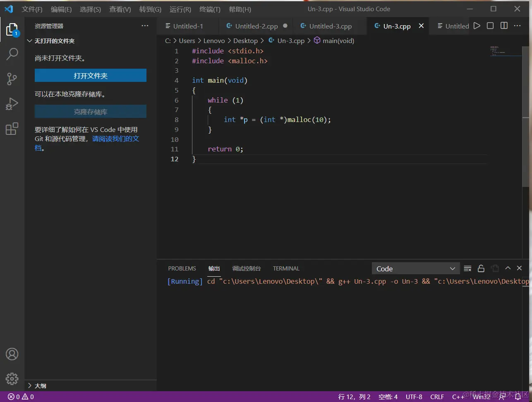Click the Split Editor icon
This screenshot has height=402, width=532.
click(x=504, y=26)
